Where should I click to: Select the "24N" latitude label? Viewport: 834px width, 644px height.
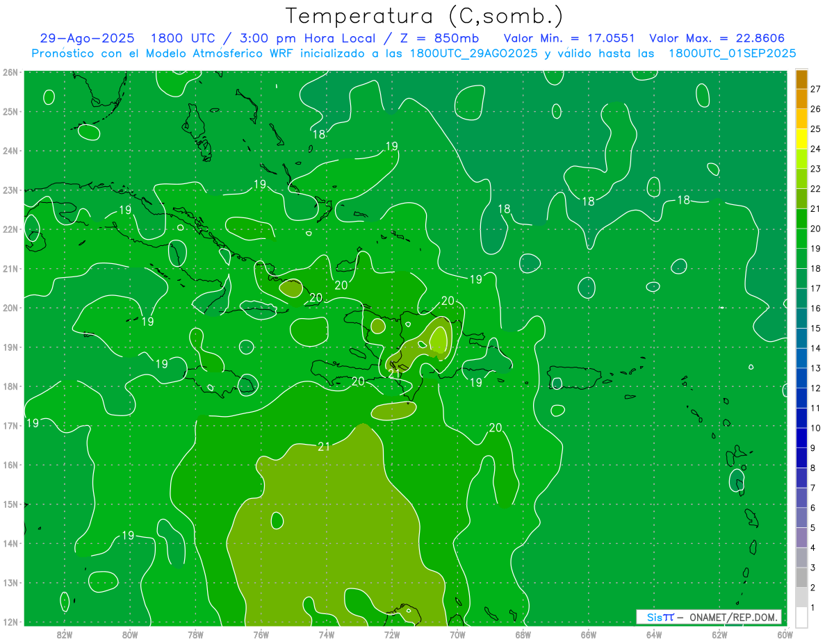(x=10, y=151)
